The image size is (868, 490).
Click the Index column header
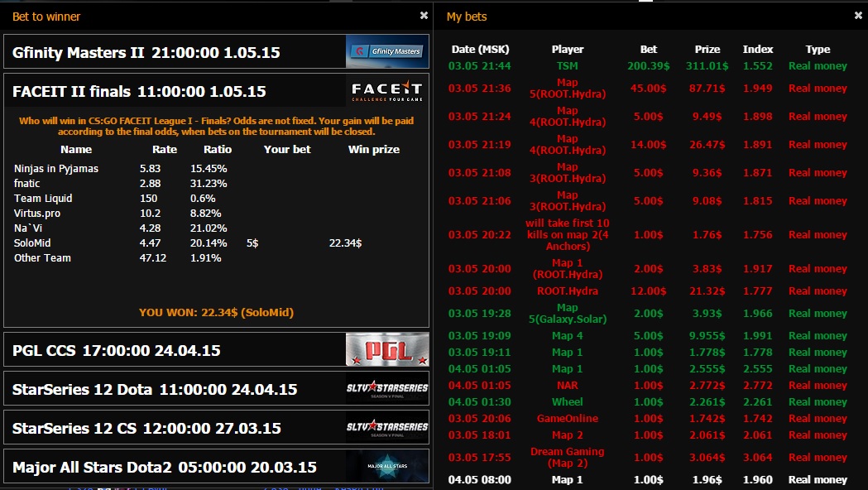[758, 50]
